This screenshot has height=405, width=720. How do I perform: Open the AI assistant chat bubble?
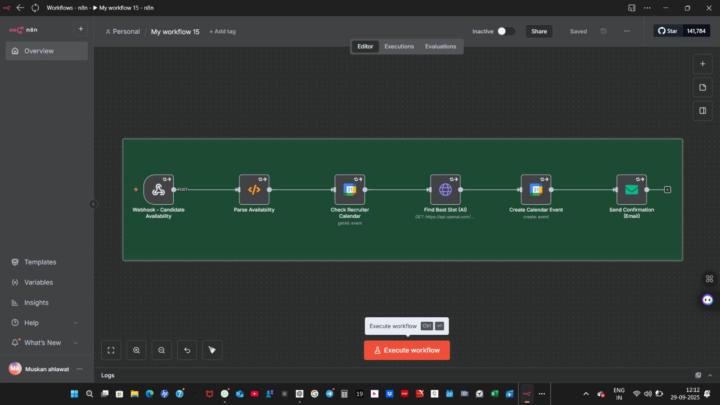click(x=708, y=300)
